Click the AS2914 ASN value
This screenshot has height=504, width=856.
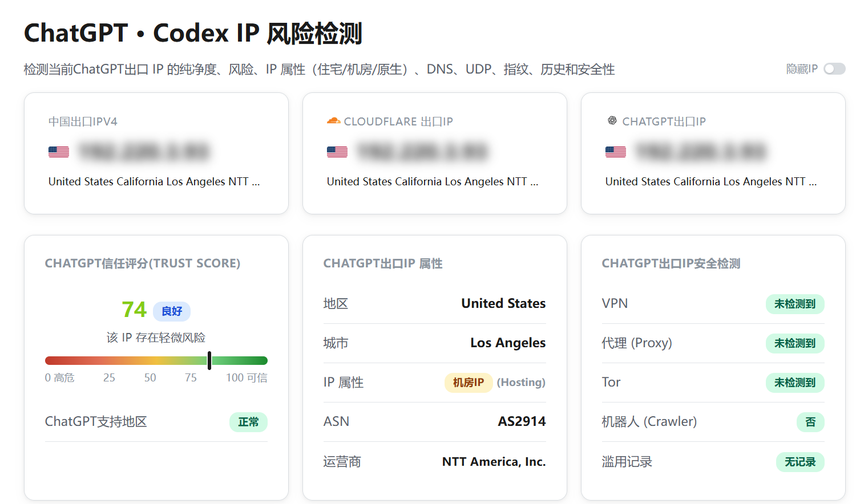(x=522, y=421)
